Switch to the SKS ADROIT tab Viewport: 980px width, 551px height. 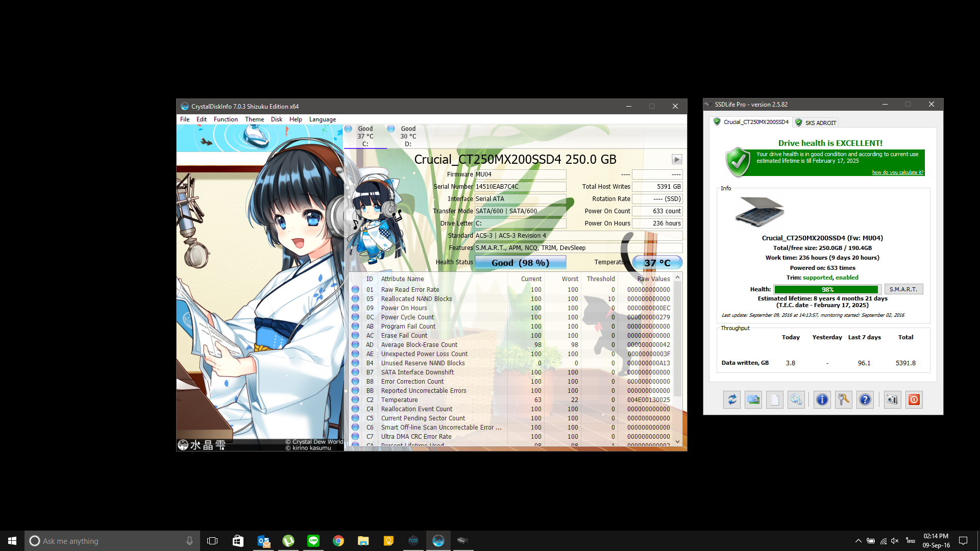[816, 122]
